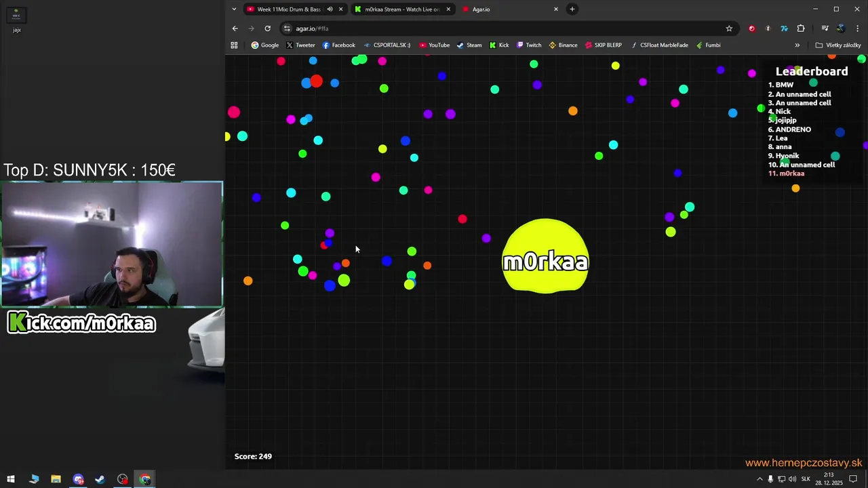Switch to the m0rkaa Stream Kick tab
Image resolution: width=868 pixels, height=488 pixels.
coord(402,9)
